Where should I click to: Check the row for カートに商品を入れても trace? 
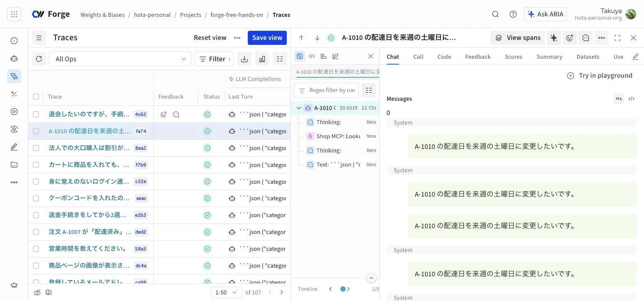point(36,165)
